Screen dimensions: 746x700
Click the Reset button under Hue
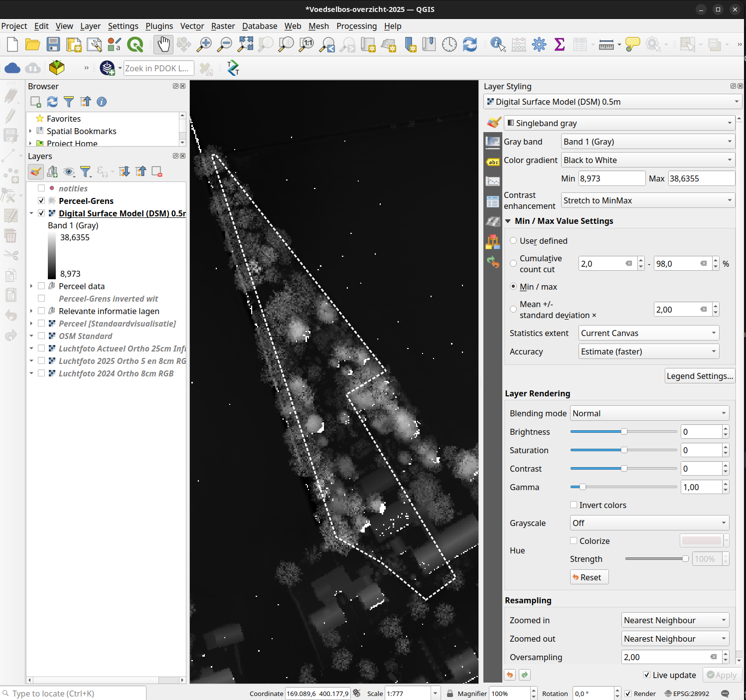pos(589,577)
